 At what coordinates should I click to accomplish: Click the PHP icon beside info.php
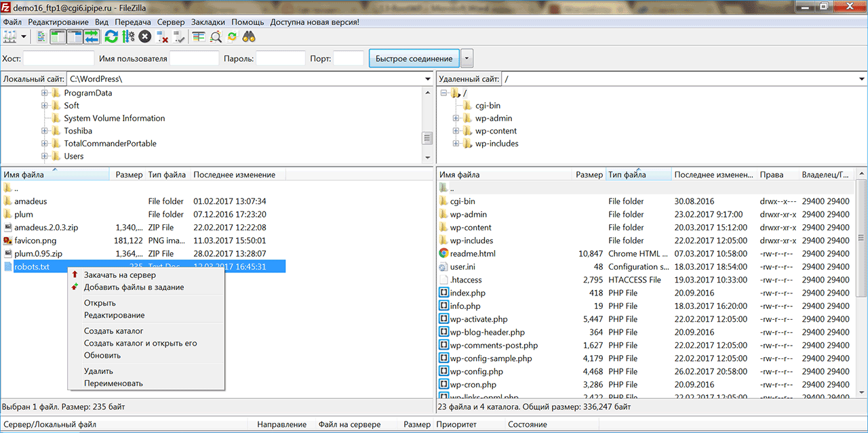coord(444,306)
